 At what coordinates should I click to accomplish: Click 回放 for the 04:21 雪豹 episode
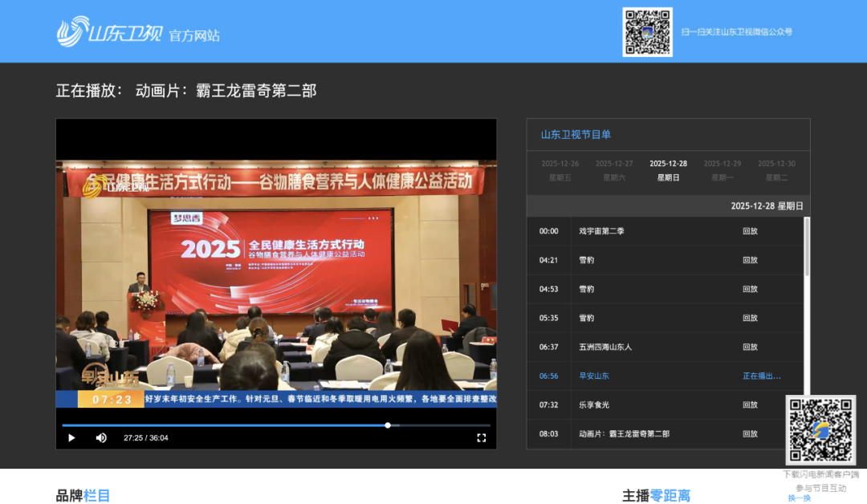tap(750, 260)
